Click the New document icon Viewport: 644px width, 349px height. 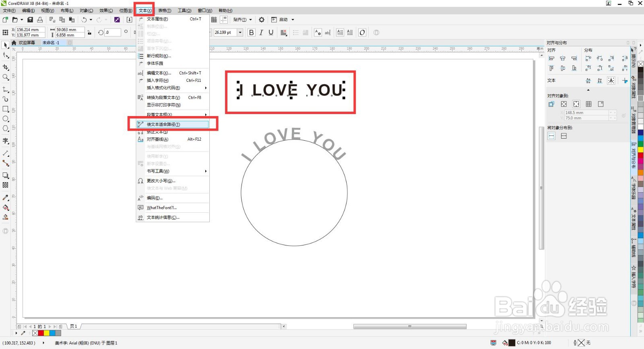coord(5,19)
